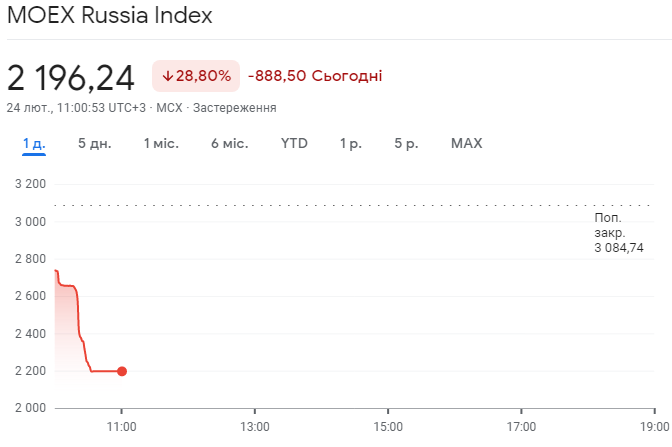Viewport: 672px width, 447px height.
Task: Click the 19:00 time axis label
Action: 654,426
